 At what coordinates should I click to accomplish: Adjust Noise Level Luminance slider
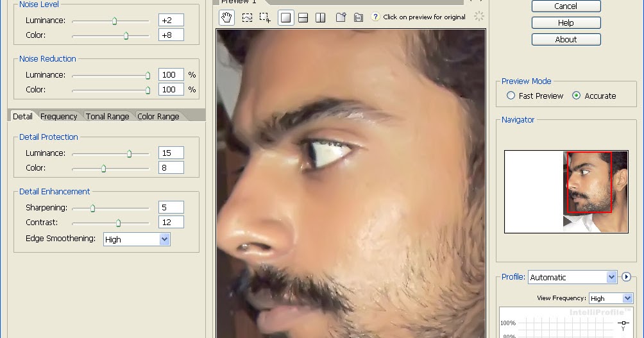pyautogui.click(x=115, y=21)
